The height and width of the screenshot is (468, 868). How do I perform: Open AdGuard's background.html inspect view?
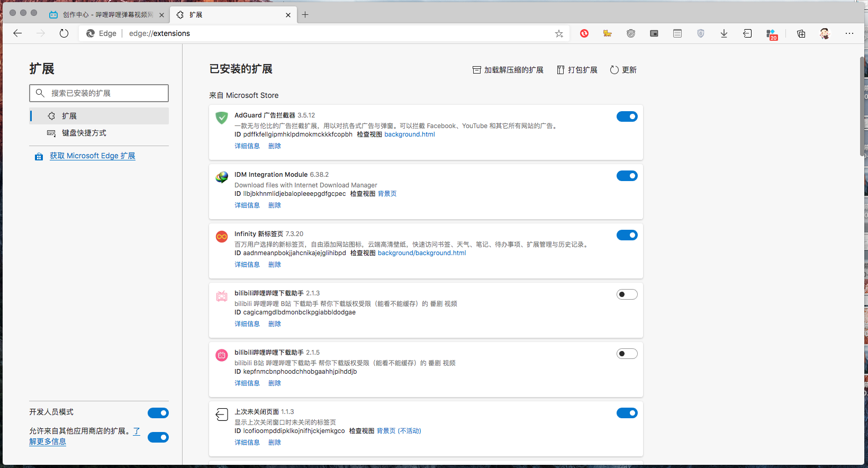[x=410, y=134]
